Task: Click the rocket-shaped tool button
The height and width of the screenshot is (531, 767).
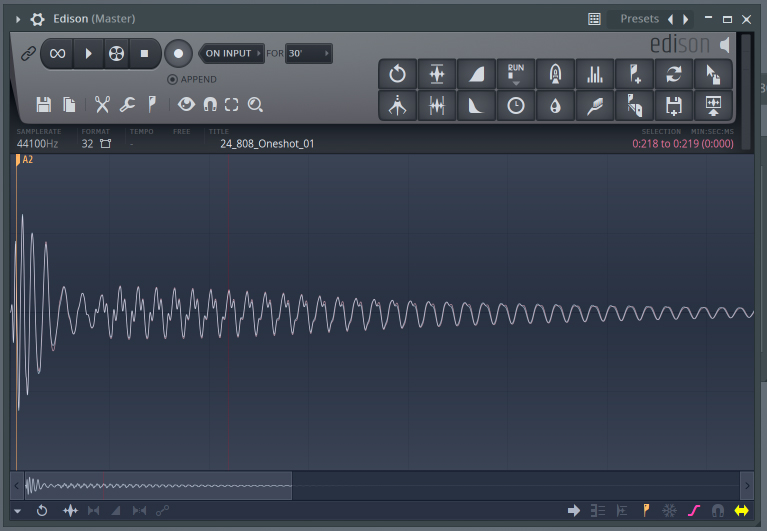Action: [555, 74]
